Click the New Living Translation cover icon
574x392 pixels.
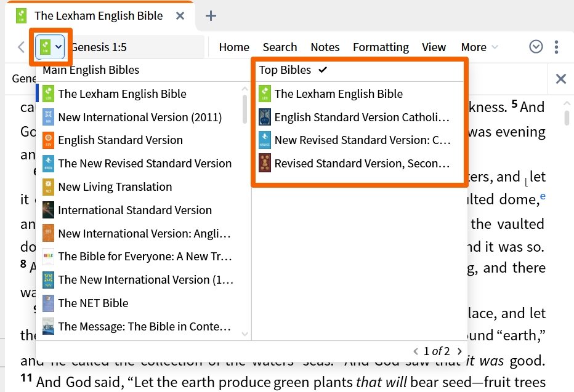click(48, 187)
